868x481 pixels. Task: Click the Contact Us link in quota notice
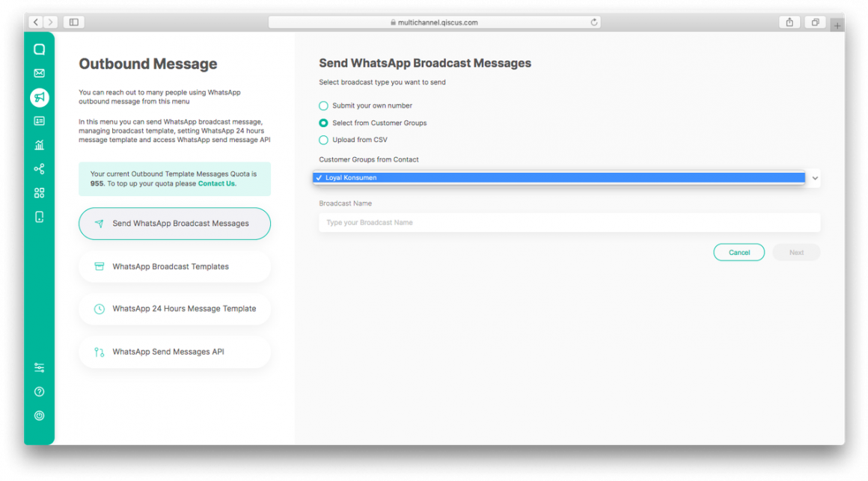(216, 183)
